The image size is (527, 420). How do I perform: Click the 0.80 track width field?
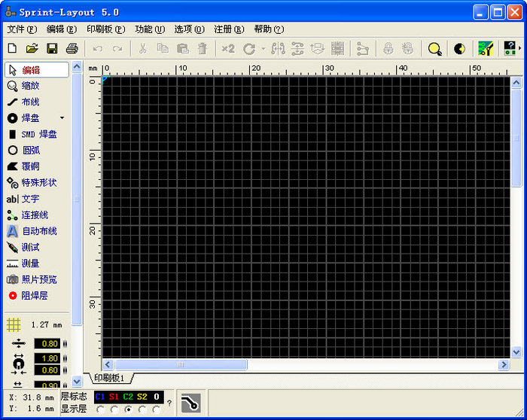[x=47, y=344]
